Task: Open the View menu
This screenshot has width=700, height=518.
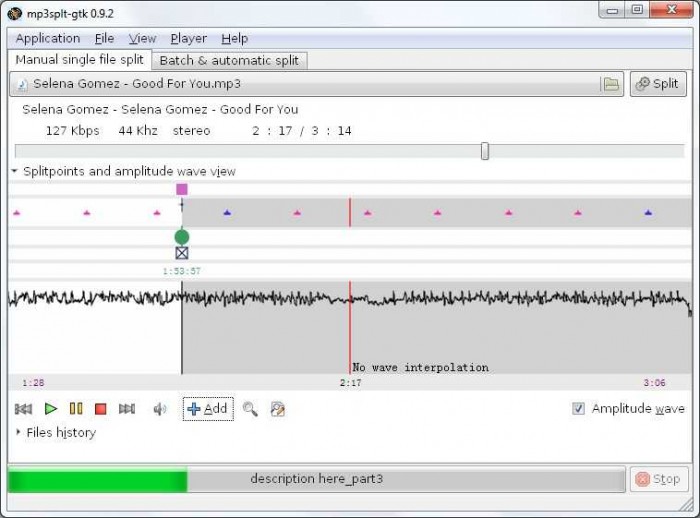Action: 142,38
